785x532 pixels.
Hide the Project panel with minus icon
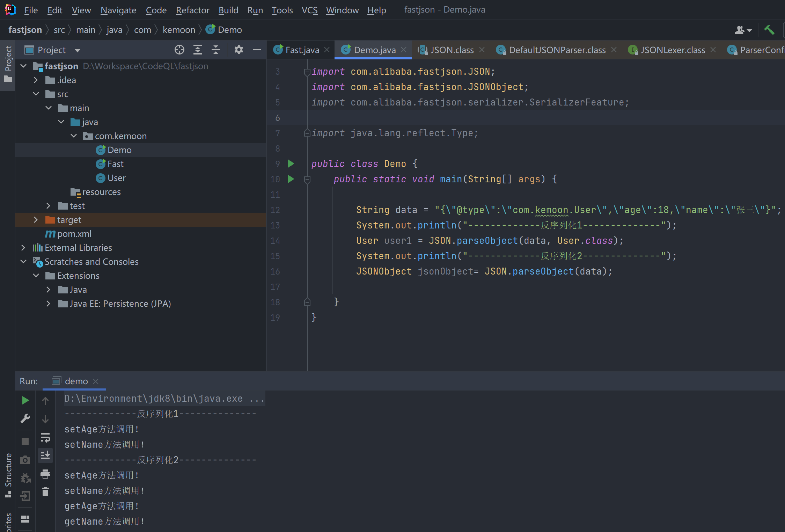(x=257, y=50)
